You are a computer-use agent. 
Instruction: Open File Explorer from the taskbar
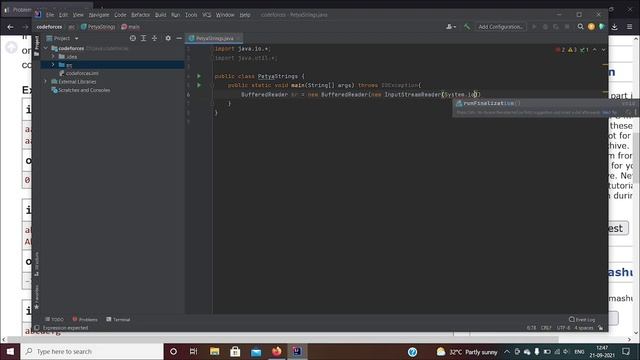215,351
